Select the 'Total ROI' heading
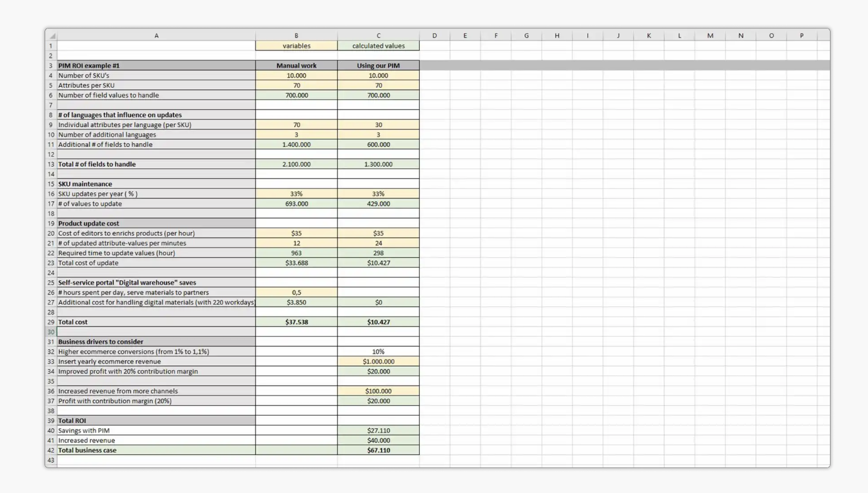Image resolution: width=868 pixels, height=493 pixels. 156,421
